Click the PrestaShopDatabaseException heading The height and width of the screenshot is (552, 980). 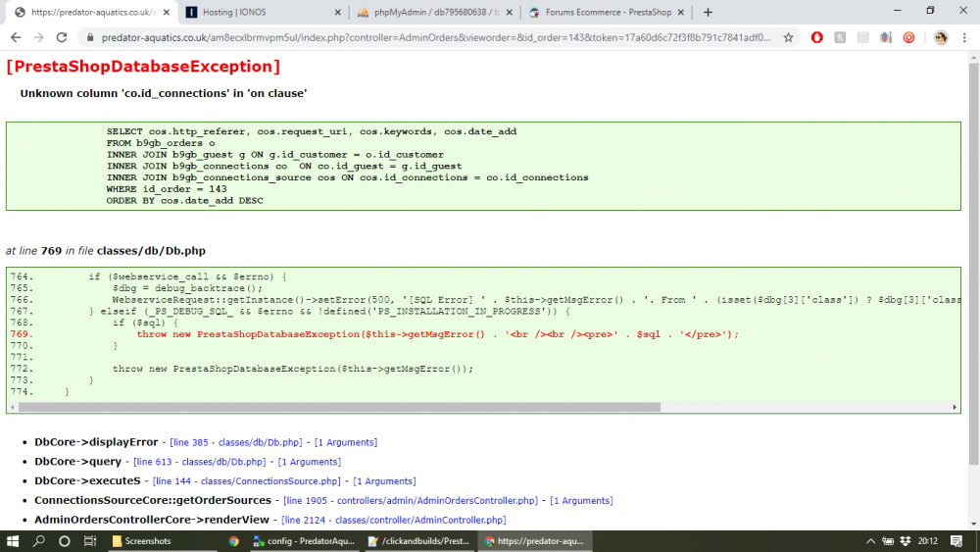click(x=143, y=67)
